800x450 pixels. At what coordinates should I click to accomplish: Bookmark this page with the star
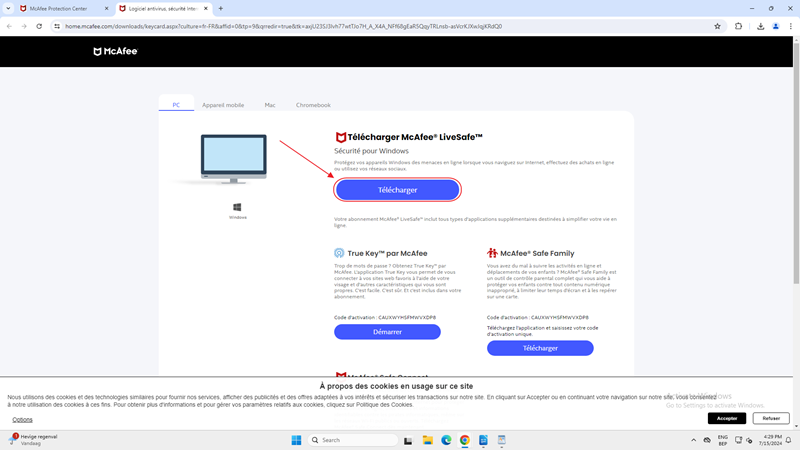[717, 26]
